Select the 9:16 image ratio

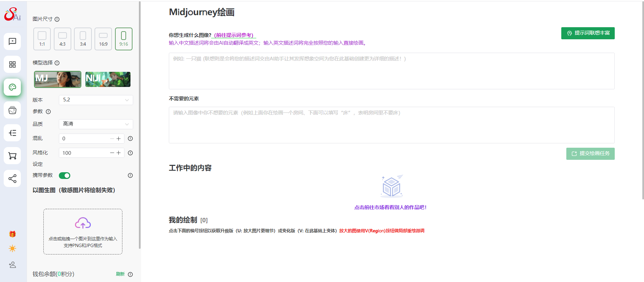click(x=124, y=39)
